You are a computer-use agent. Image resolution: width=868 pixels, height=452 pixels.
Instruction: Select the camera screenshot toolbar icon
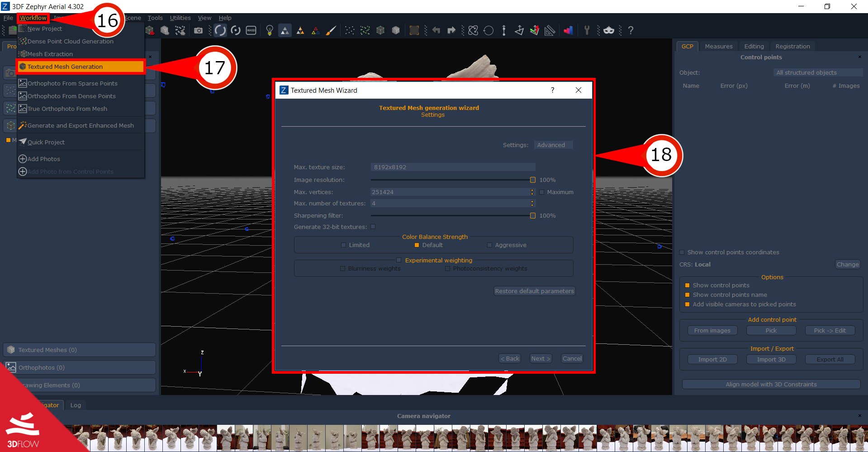(198, 30)
